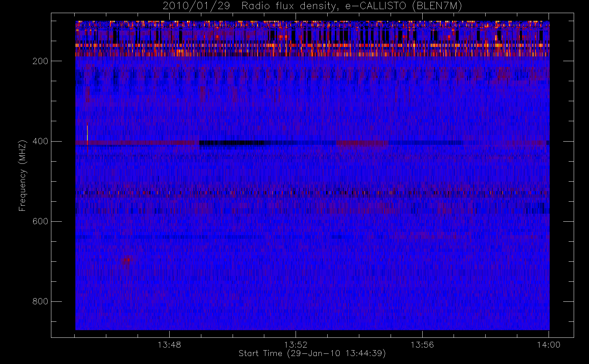Click the 13:56 time tick label
Image resolution: width=589 pixels, height=364 pixels.
422,345
